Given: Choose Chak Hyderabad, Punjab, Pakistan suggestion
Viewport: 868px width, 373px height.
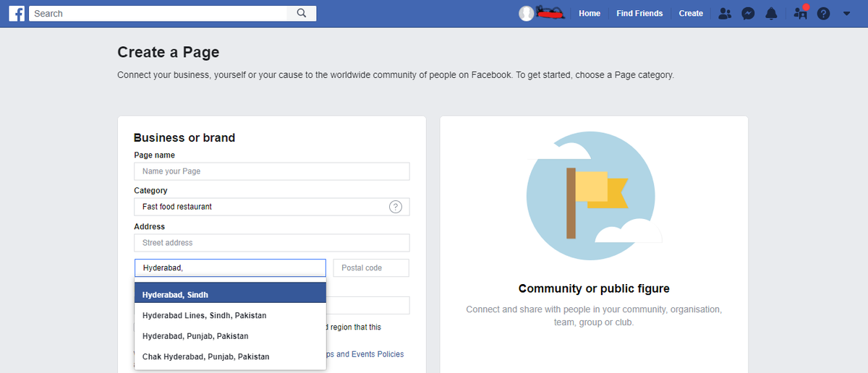Looking at the screenshot, I should point(230,356).
